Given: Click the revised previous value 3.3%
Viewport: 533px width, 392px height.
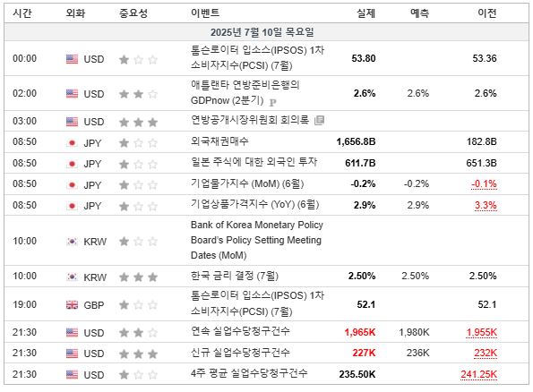Looking at the screenshot, I should click(x=486, y=206).
